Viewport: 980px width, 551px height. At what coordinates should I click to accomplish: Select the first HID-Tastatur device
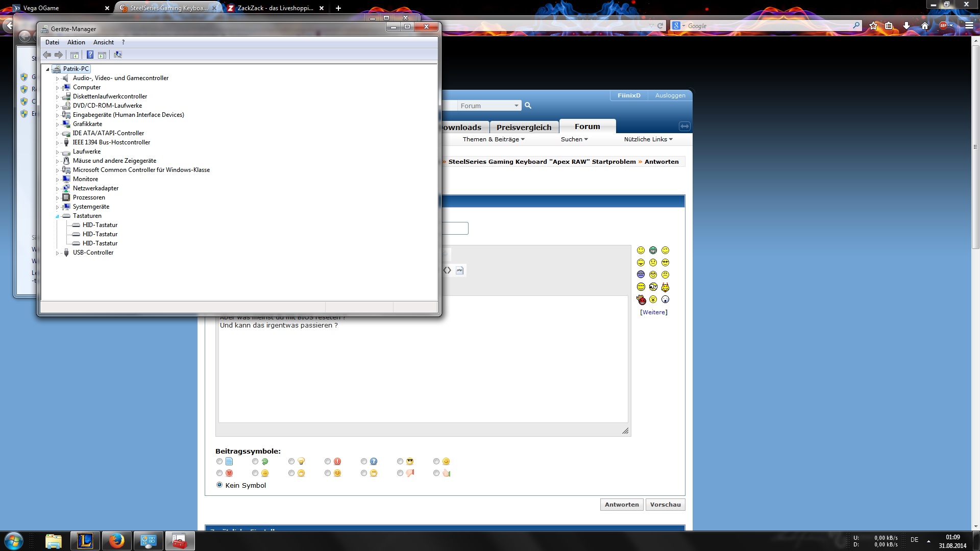coord(100,225)
